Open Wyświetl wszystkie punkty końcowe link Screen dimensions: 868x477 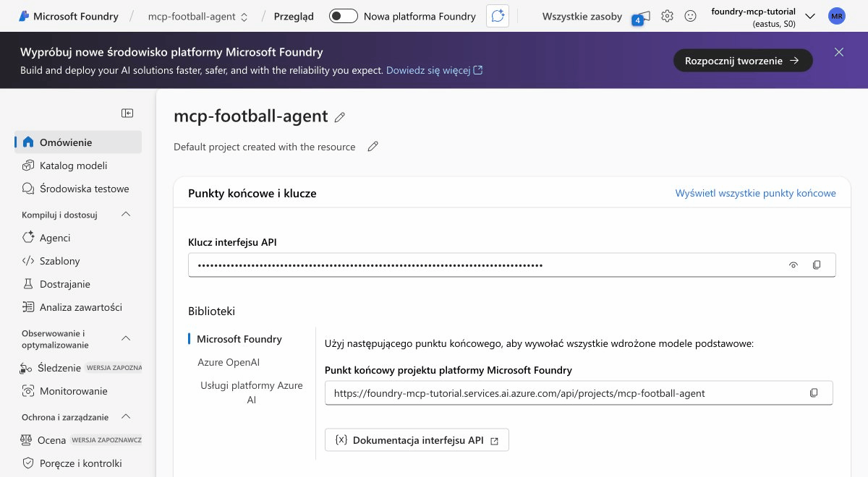[755, 193]
